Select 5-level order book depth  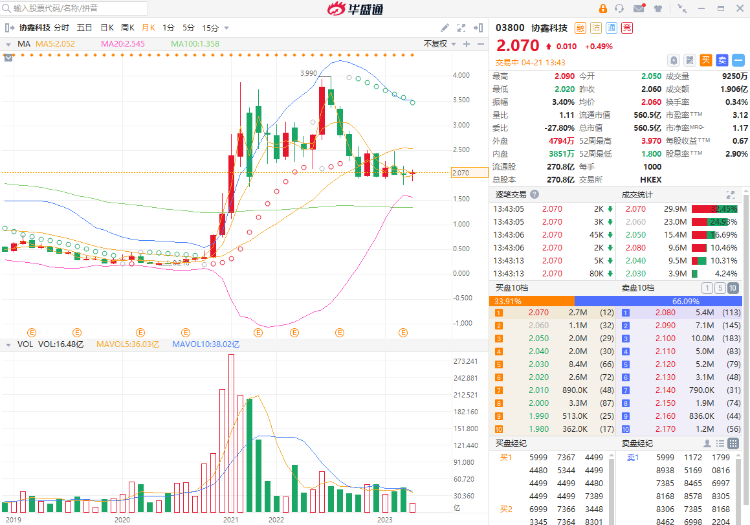tap(719, 288)
